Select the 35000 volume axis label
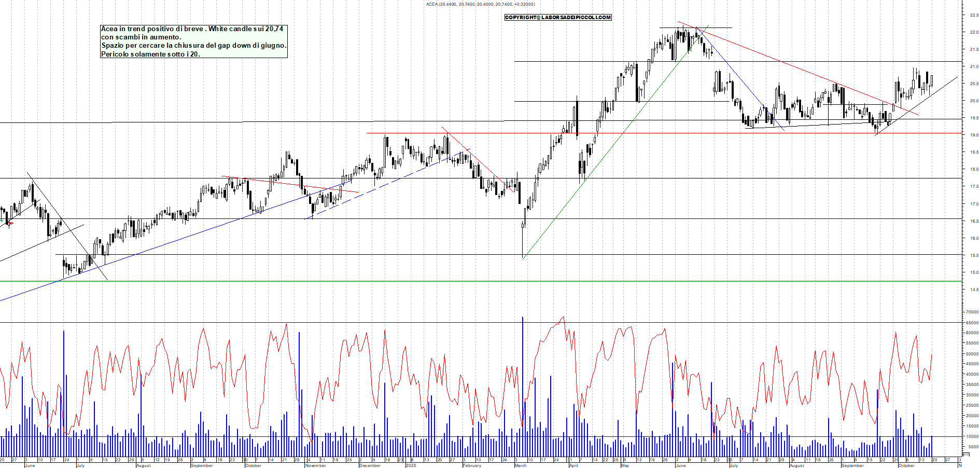 (972, 384)
